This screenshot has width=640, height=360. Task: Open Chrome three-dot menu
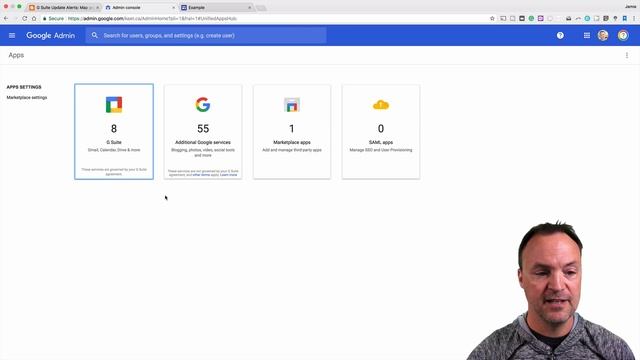(634, 18)
